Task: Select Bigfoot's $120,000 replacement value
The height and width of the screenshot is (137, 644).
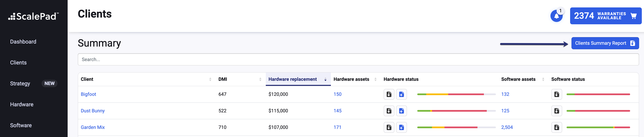Action: [x=278, y=94]
